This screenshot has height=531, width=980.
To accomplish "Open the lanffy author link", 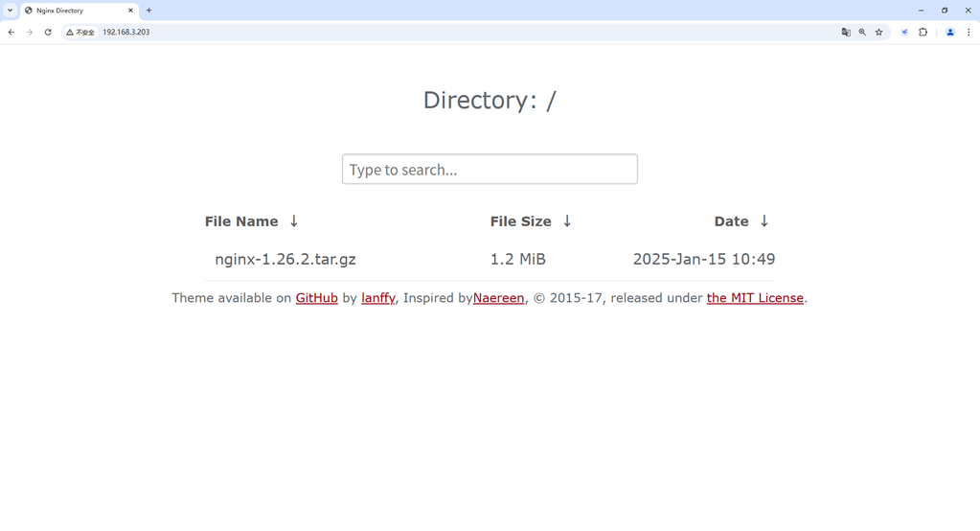I will (x=378, y=298).
